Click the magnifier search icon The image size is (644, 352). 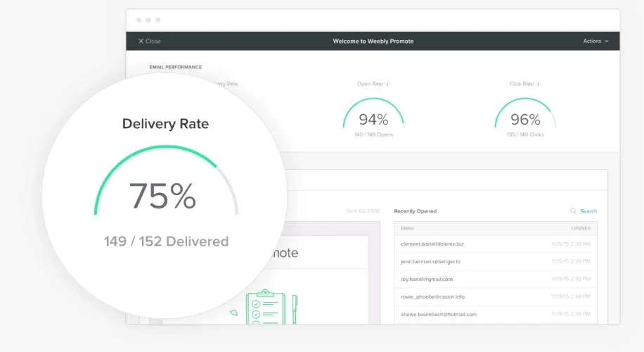coord(573,211)
